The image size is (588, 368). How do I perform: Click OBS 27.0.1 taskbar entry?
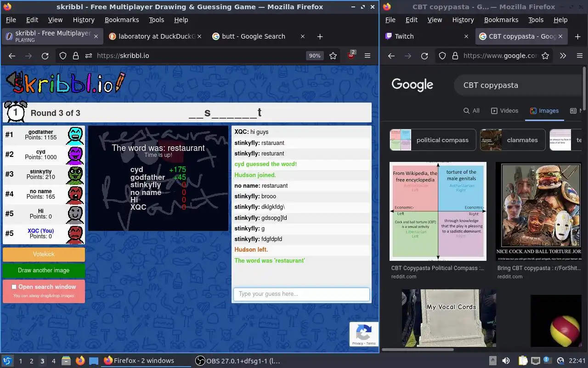click(238, 361)
